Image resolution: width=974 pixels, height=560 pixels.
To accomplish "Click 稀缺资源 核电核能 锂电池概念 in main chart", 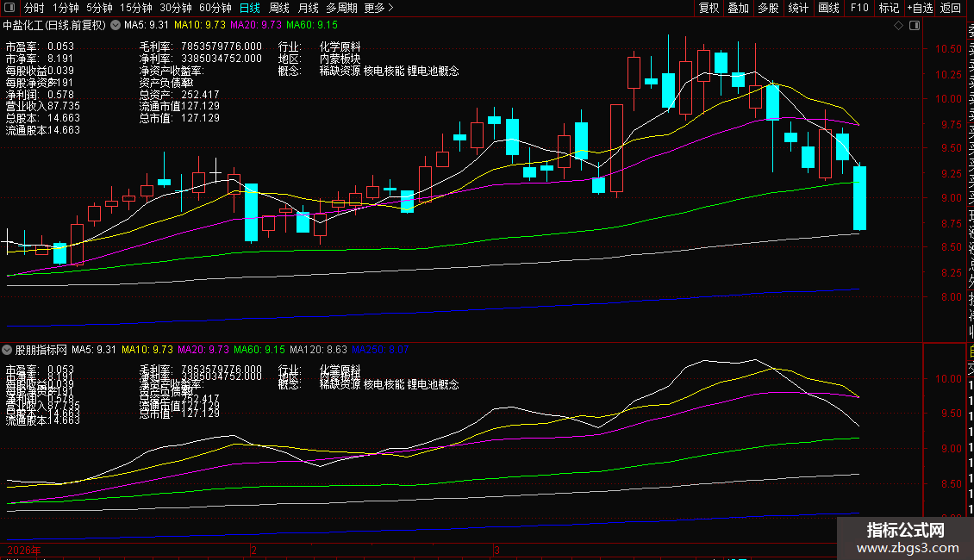I will (x=390, y=71).
